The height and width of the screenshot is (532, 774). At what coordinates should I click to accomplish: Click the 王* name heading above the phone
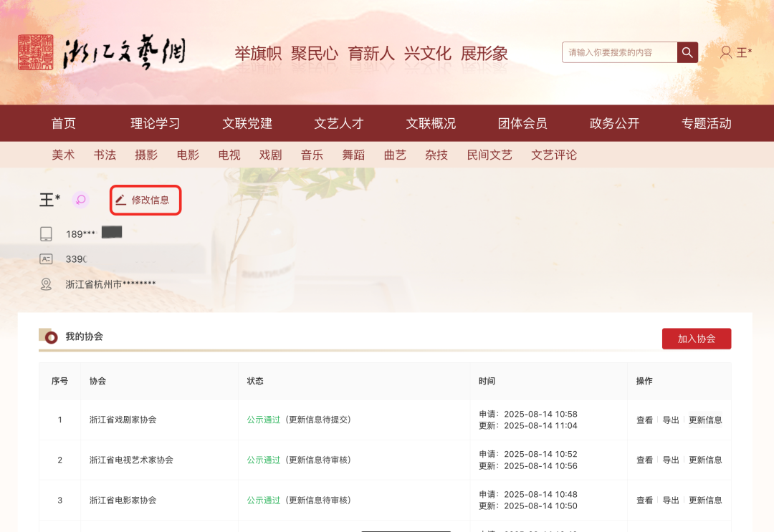pyautogui.click(x=50, y=200)
